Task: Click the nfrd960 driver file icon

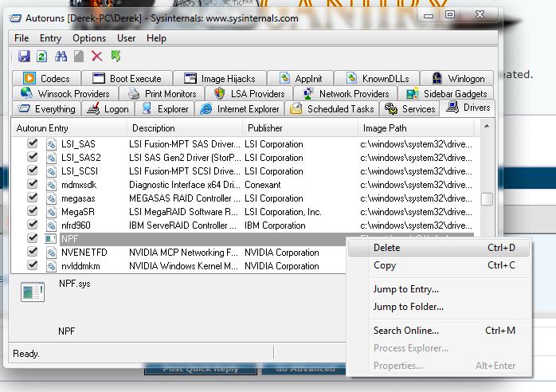Action: point(51,225)
